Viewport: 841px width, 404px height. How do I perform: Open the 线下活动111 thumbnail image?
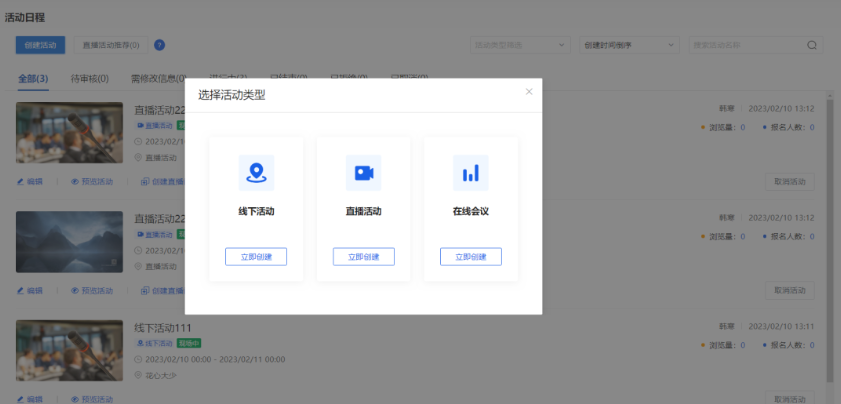[x=69, y=350]
